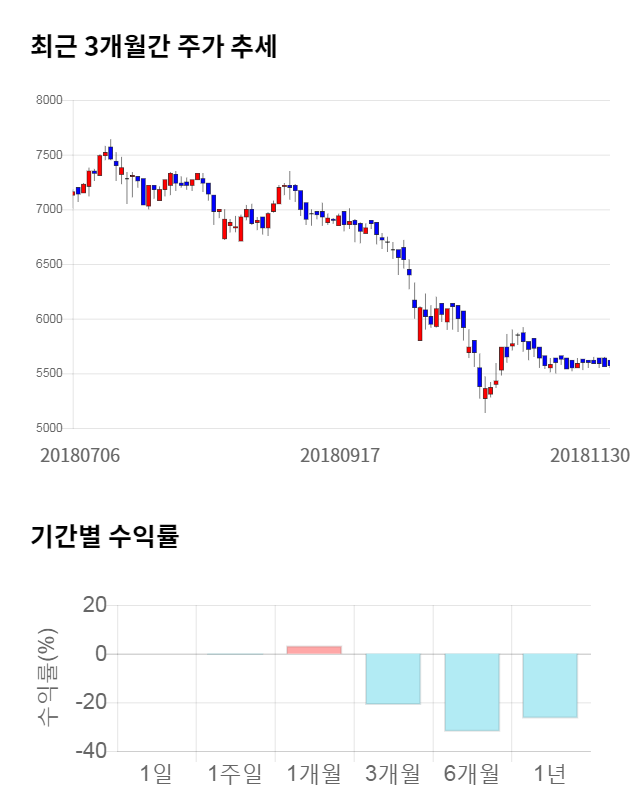Click the 수익률(%) vertical axis title

coord(47,677)
